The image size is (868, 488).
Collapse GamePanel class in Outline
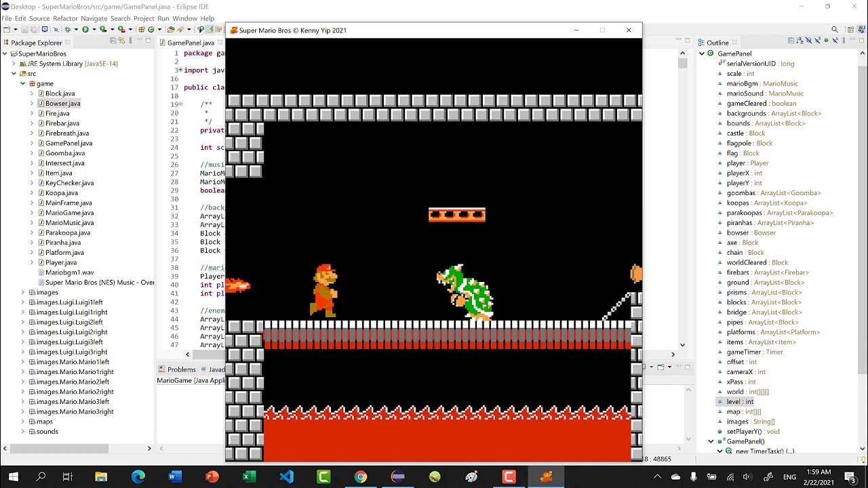pyautogui.click(x=703, y=54)
